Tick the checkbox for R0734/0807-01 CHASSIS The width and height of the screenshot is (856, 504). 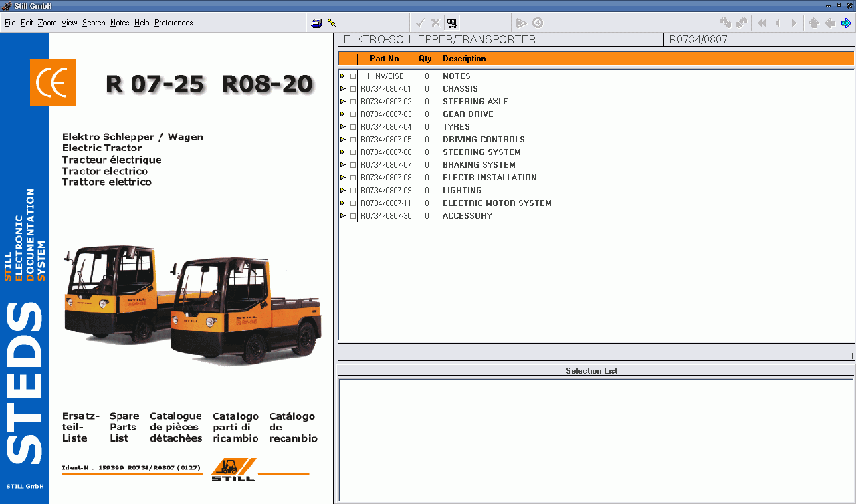click(x=353, y=89)
